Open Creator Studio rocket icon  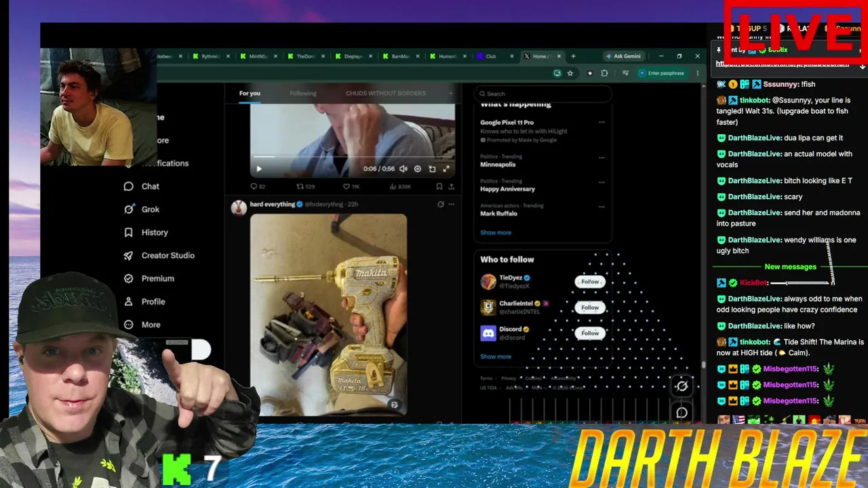128,256
